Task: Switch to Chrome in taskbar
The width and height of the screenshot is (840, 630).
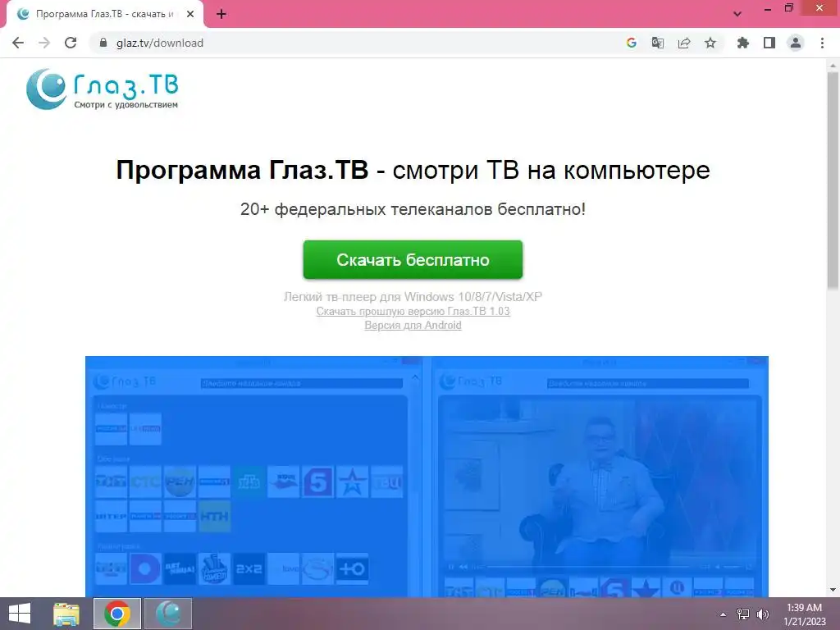Action: (x=117, y=614)
